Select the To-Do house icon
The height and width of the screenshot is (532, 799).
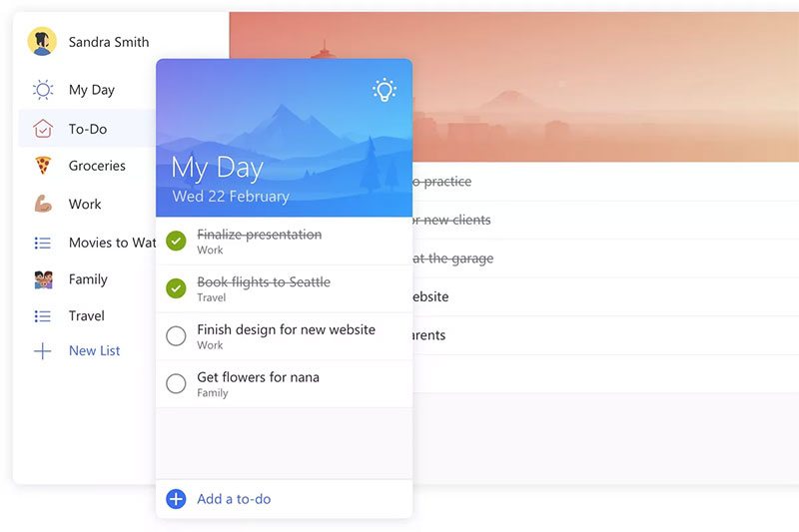(43, 129)
